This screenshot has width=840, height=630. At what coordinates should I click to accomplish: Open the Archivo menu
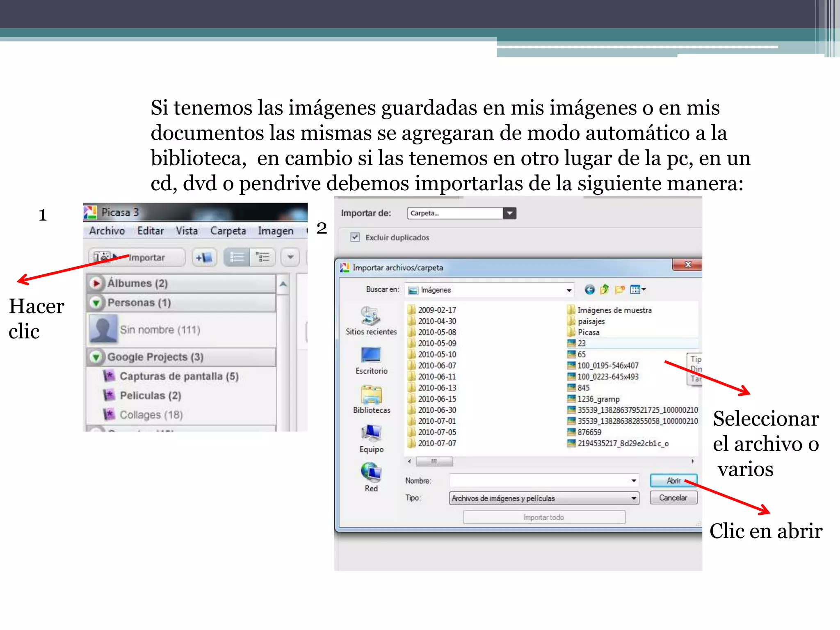107,231
